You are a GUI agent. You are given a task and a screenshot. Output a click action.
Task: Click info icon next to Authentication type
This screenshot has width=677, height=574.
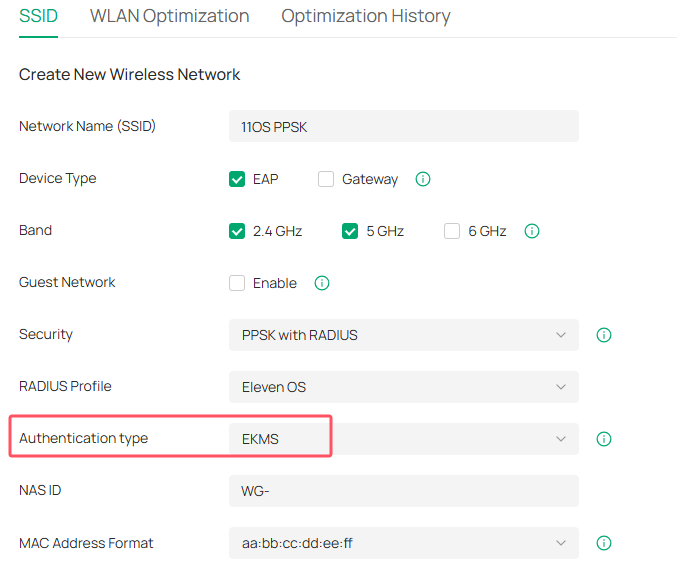click(604, 439)
